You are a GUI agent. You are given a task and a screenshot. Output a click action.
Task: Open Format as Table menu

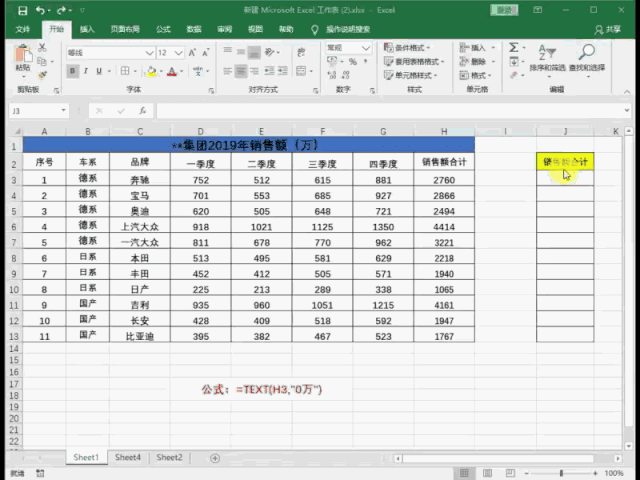coord(414,62)
